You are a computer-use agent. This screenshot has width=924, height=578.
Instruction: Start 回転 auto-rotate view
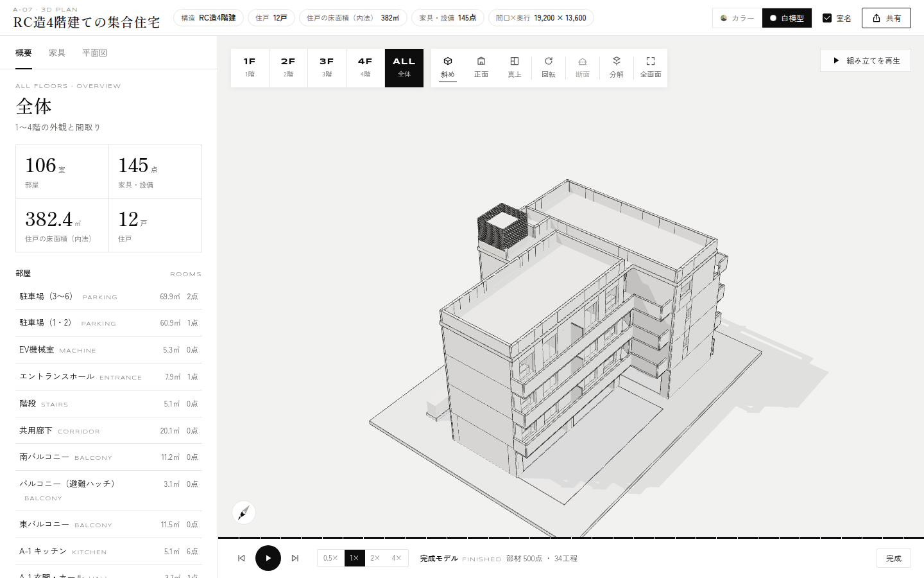point(549,67)
